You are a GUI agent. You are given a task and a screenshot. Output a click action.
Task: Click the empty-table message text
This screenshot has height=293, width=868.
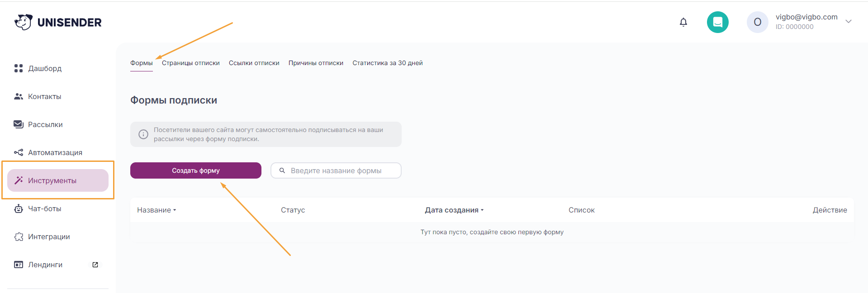coord(492,232)
